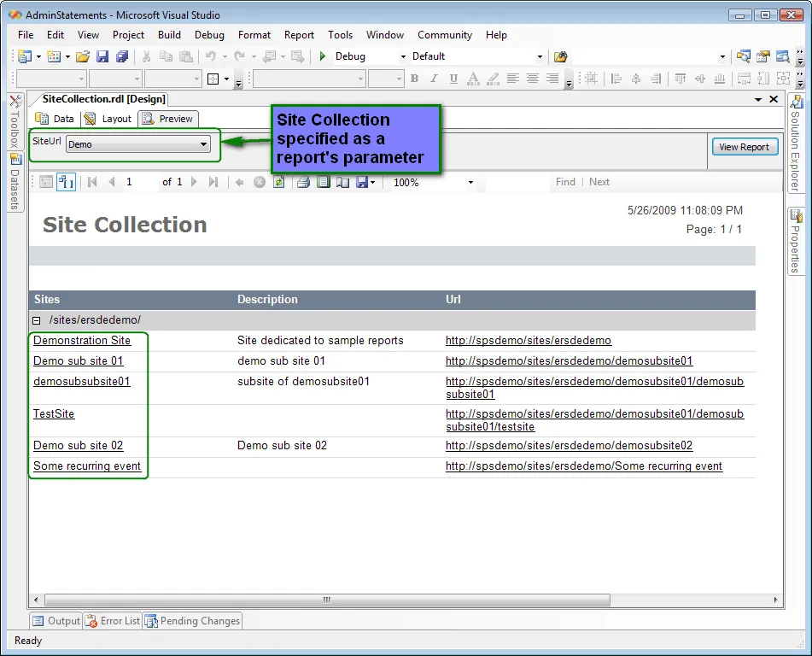Open the 100% zoom level dropdown

(470, 182)
